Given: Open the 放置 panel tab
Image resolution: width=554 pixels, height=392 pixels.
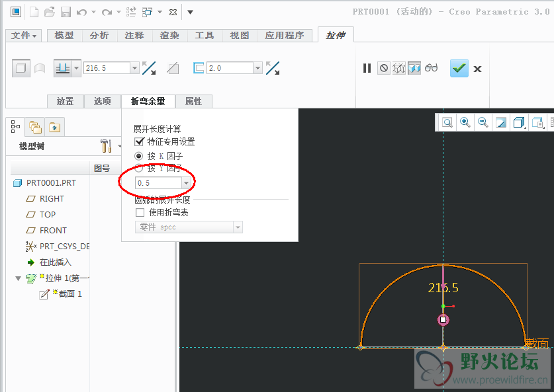Looking at the screenshot, I should coord(66,102).
